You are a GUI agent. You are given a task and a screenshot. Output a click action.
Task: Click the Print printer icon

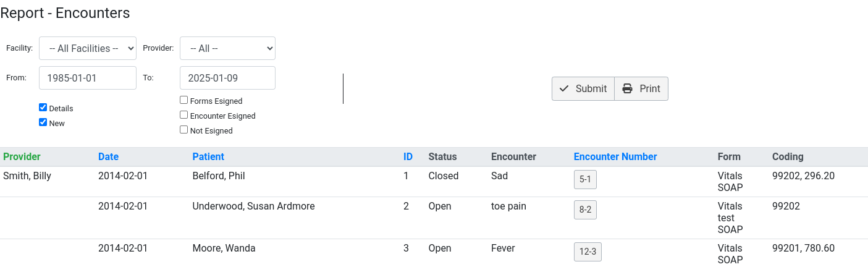[627, 88]
